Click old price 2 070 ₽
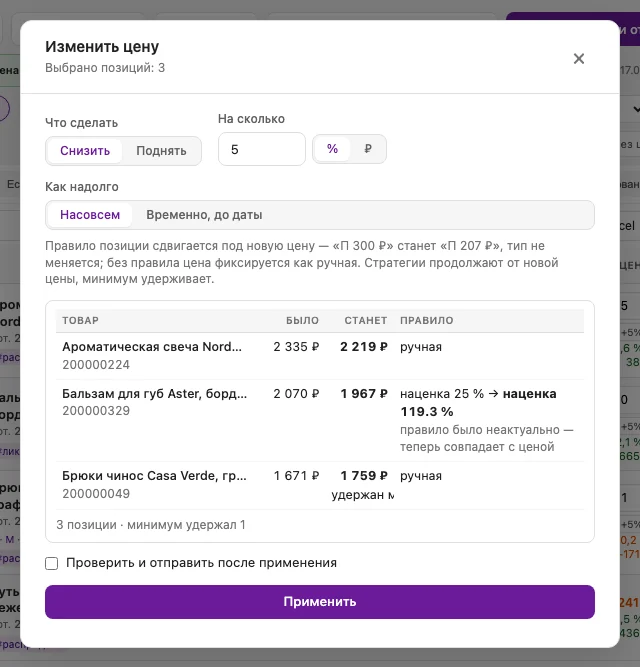 point(296,393)
